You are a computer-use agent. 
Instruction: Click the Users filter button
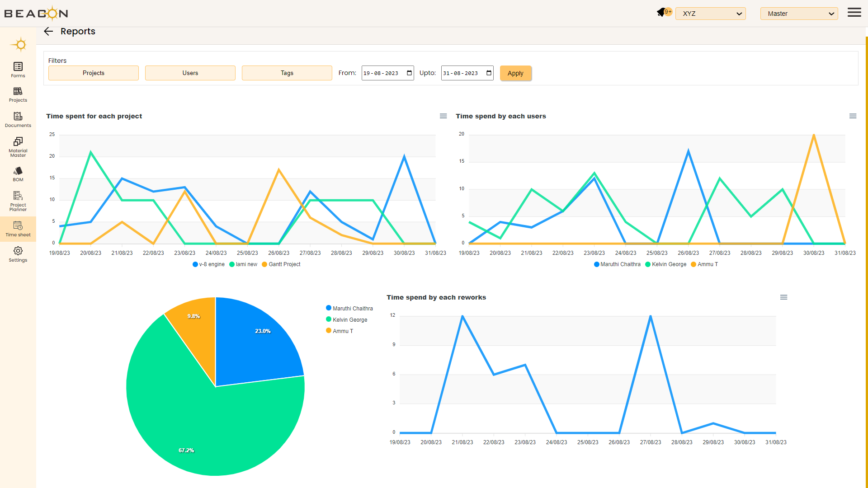[190, 73]
